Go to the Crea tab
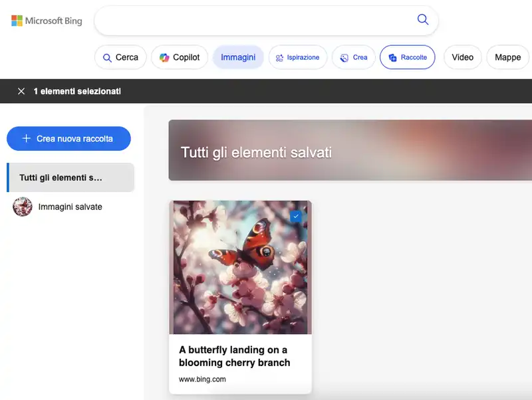The width and height of the screenshot is (532, 400). pos(354,57)
